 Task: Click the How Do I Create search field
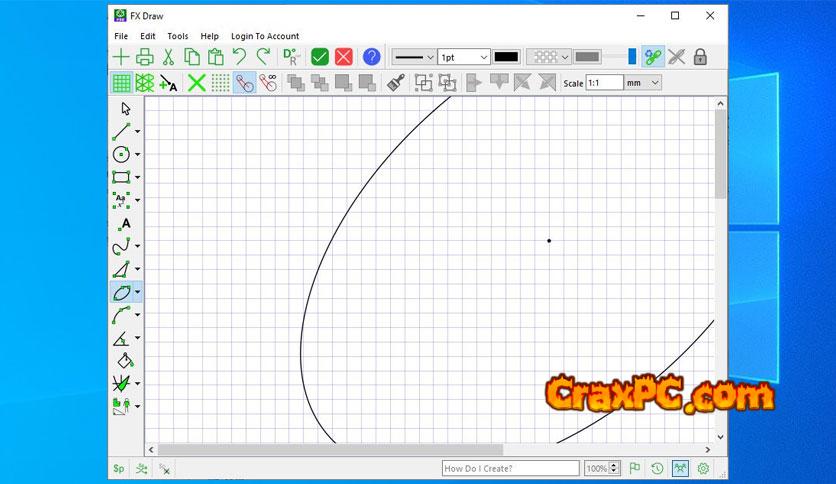tap(510, 468)
